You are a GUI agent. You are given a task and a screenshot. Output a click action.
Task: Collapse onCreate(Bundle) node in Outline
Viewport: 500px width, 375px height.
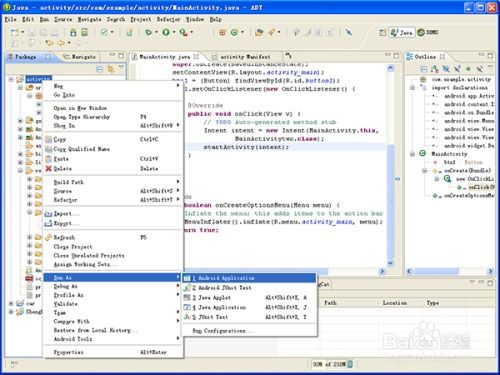click(425, 171)
